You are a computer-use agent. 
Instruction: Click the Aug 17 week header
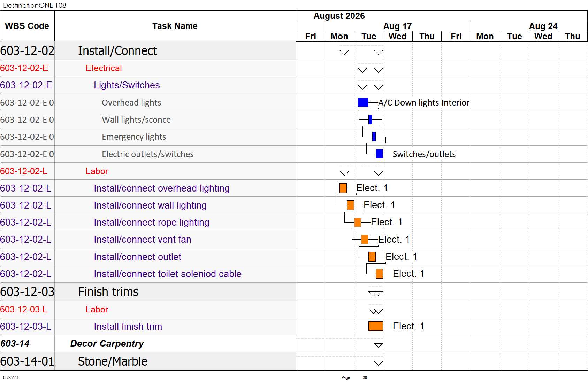[x=398, y=26]
